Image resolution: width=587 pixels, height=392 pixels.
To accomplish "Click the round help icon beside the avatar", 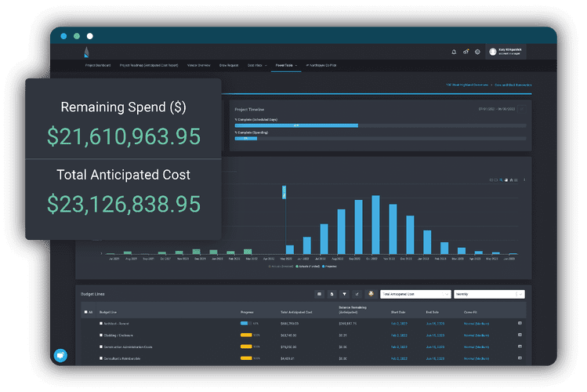I will [477, 52].
